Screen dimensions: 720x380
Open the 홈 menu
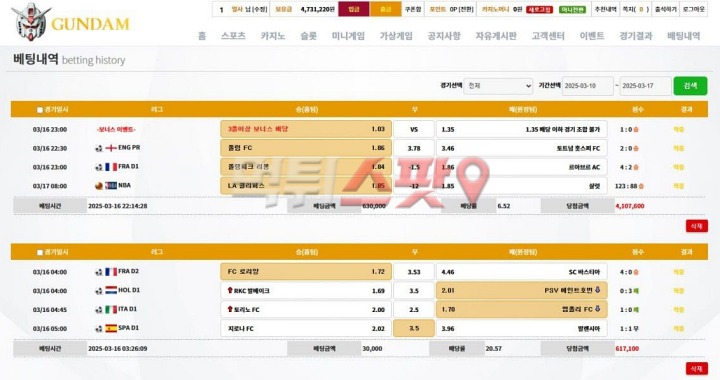[202, 36]
